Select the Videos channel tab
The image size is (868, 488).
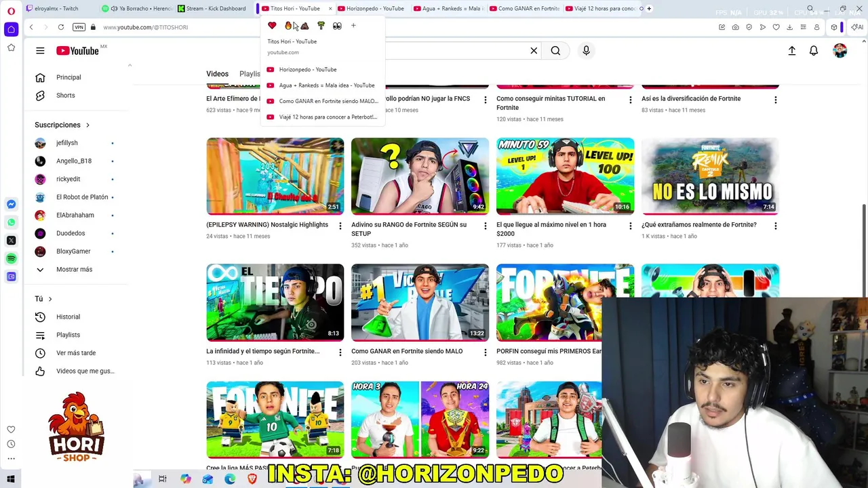point(217,74)
